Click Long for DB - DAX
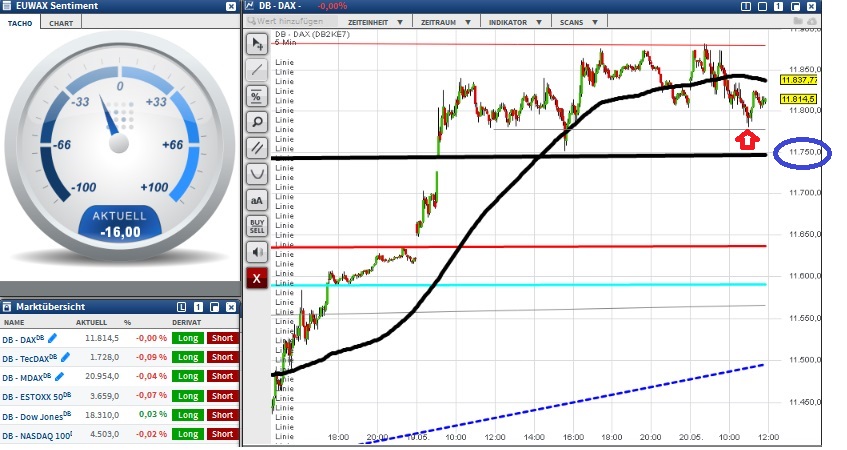Screen dimensions: 847x450 (x=188, y=338)
